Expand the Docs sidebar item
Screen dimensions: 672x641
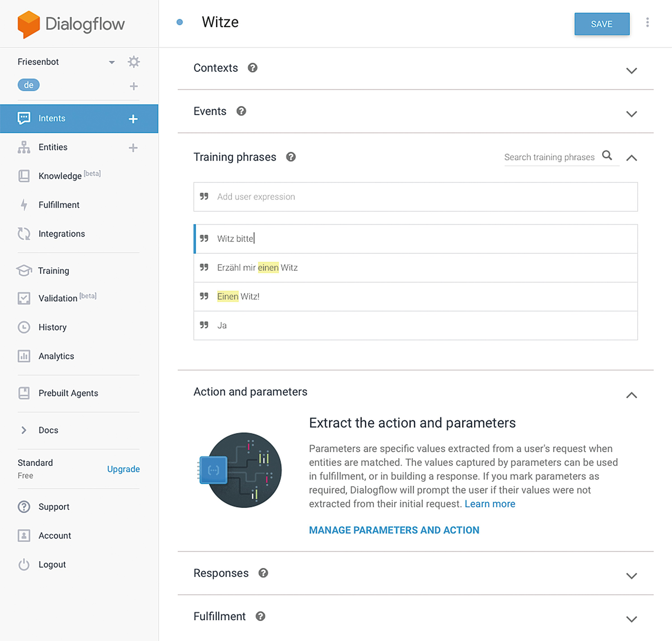pos(24,430)
